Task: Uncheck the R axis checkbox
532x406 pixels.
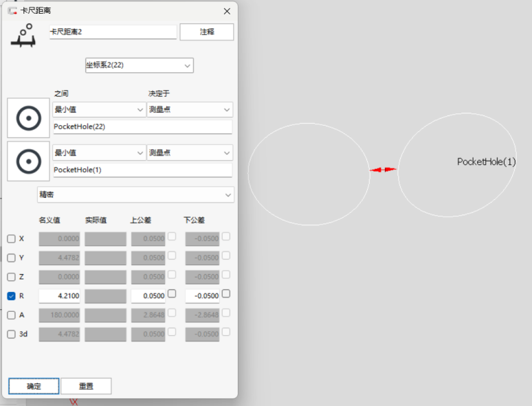Action: (11, 296)
